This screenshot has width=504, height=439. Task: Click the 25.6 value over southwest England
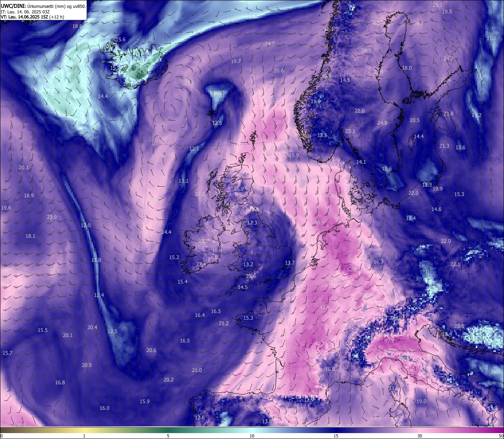251,276
